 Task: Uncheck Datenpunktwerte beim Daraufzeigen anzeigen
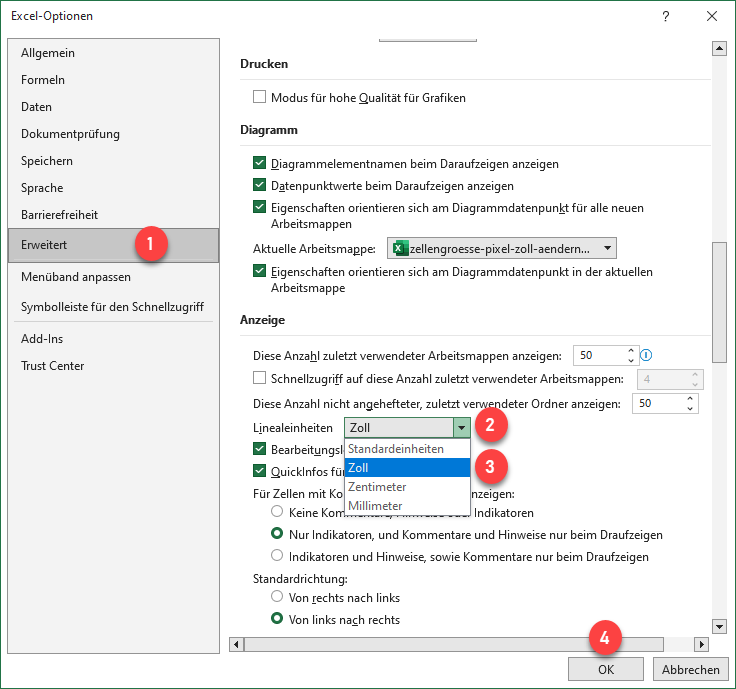260,185
